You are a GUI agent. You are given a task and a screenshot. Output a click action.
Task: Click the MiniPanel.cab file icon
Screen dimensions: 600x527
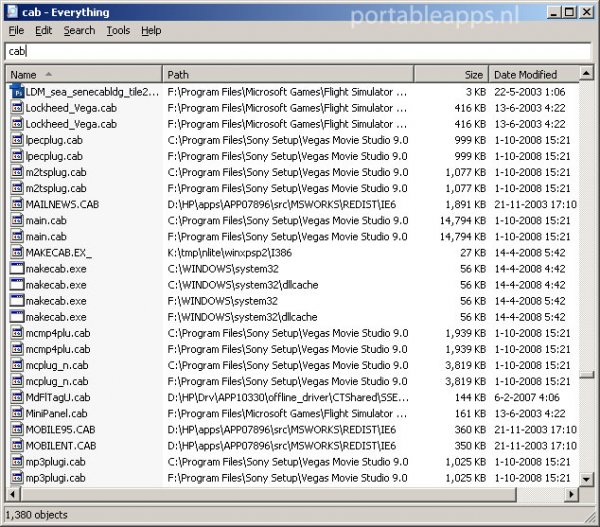pos(17,413)
